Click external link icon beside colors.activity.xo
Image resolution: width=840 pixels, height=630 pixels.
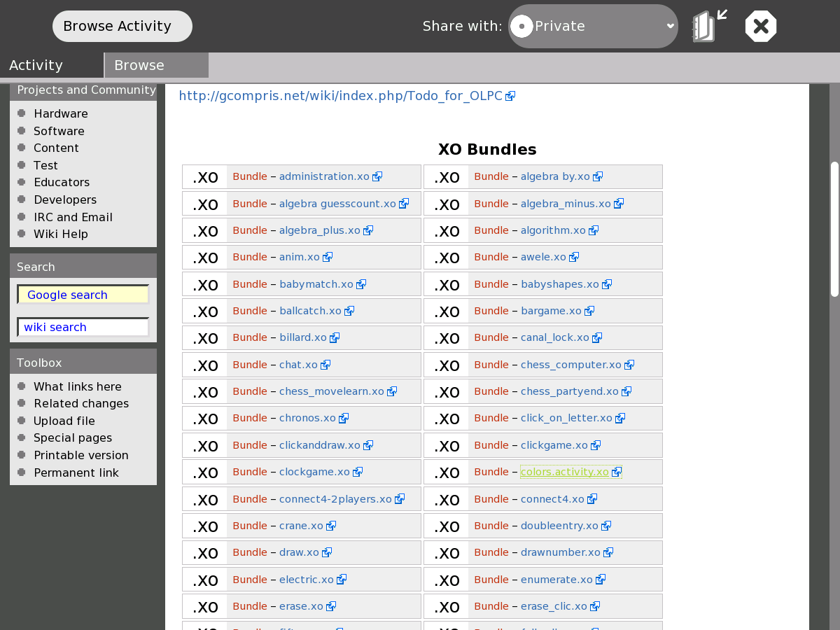tap(617, 472)
